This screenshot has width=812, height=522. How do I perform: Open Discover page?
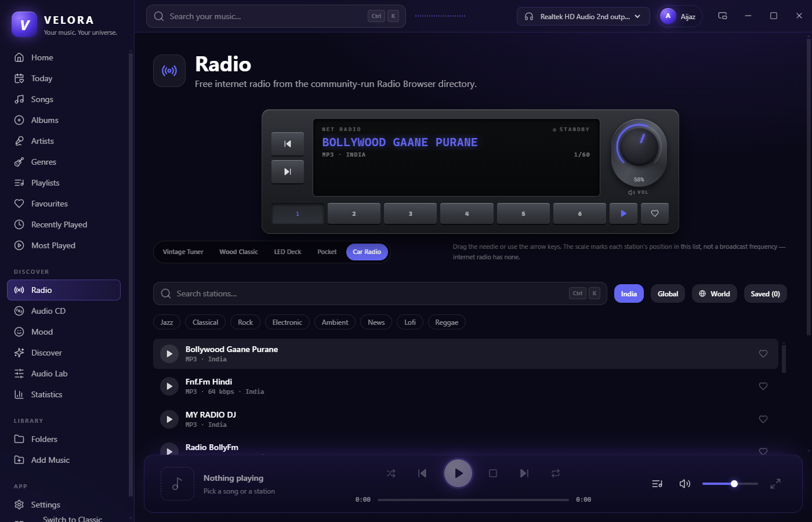64,353
